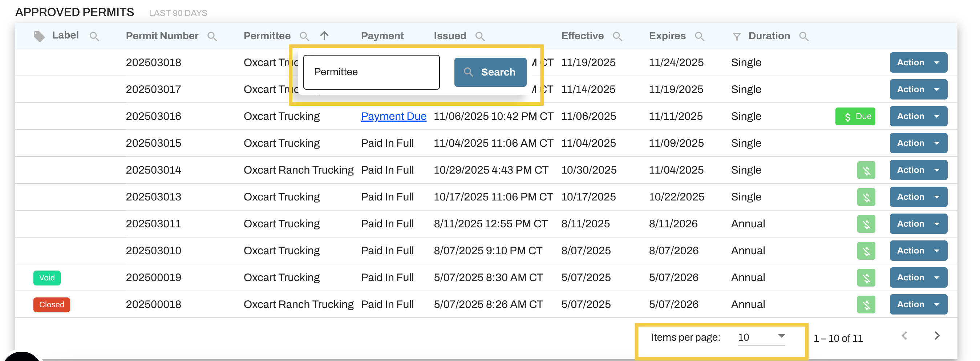Click the Label column header text
Screen dimensions: 980x361
(65, 35)
